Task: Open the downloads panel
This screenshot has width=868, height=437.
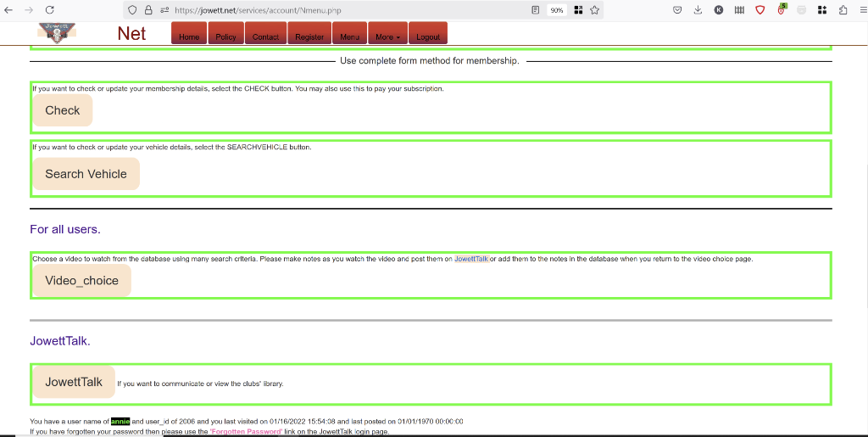Action: pos(698,10)
